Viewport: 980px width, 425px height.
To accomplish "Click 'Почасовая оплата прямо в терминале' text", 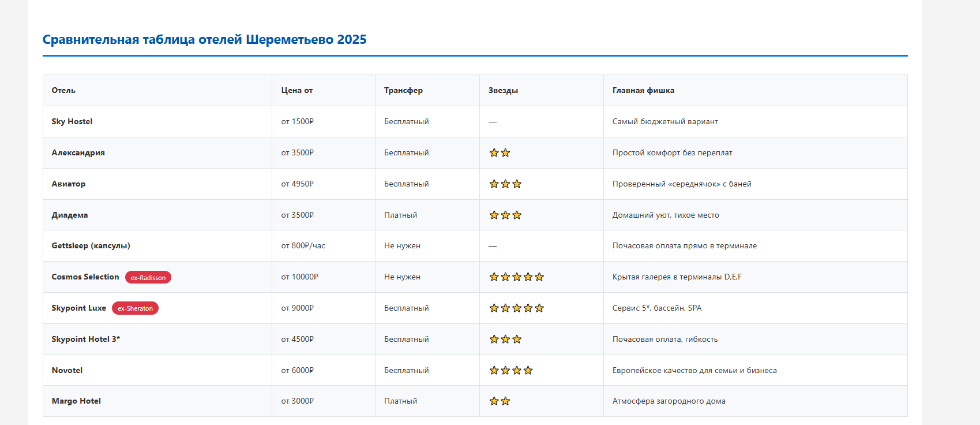I will point(685,245).
